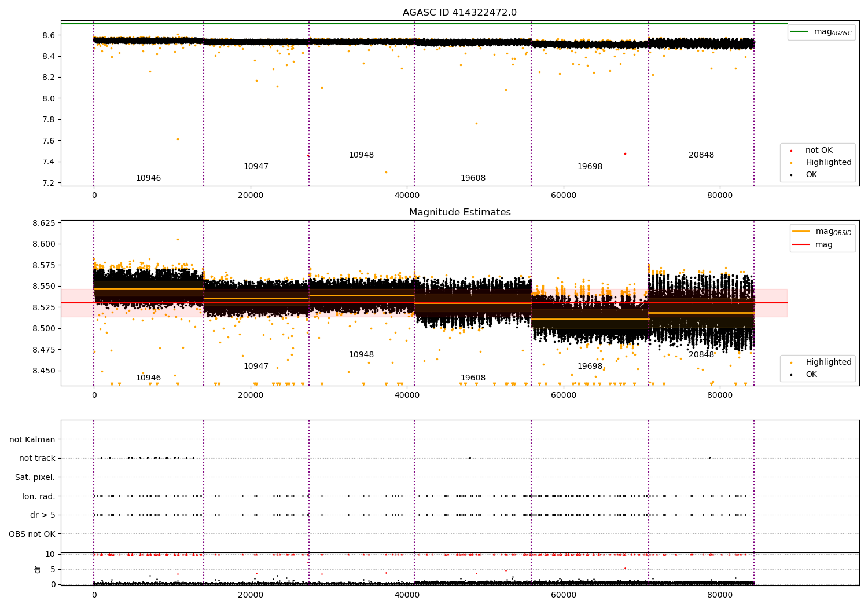Click OBSID label 10948 in the top plot

[x=361, y=155]
